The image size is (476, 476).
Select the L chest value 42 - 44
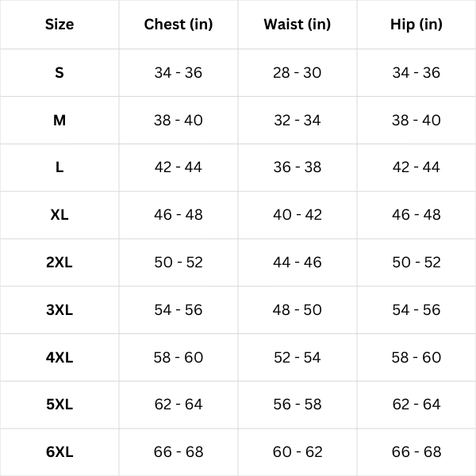178,167
